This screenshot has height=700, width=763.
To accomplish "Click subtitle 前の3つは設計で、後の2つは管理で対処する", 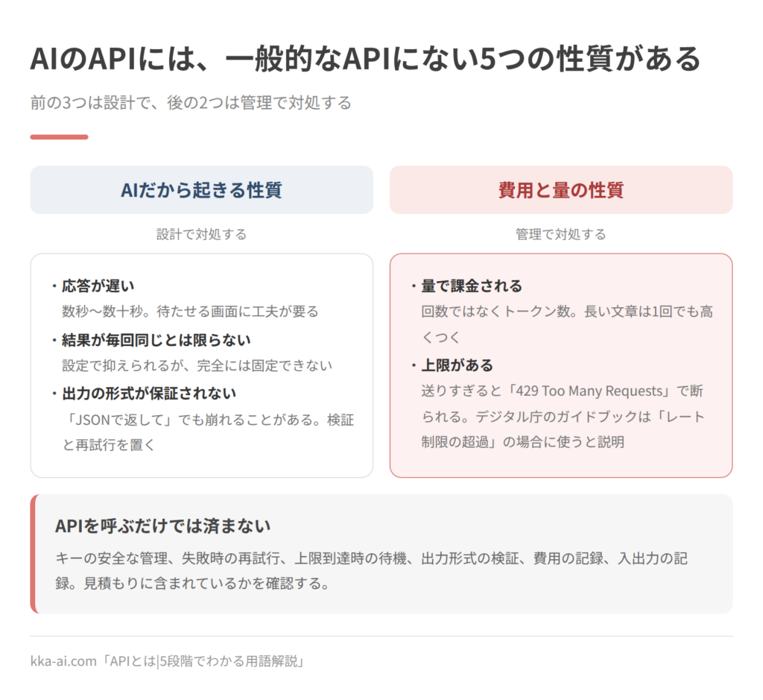I will 191,103.
